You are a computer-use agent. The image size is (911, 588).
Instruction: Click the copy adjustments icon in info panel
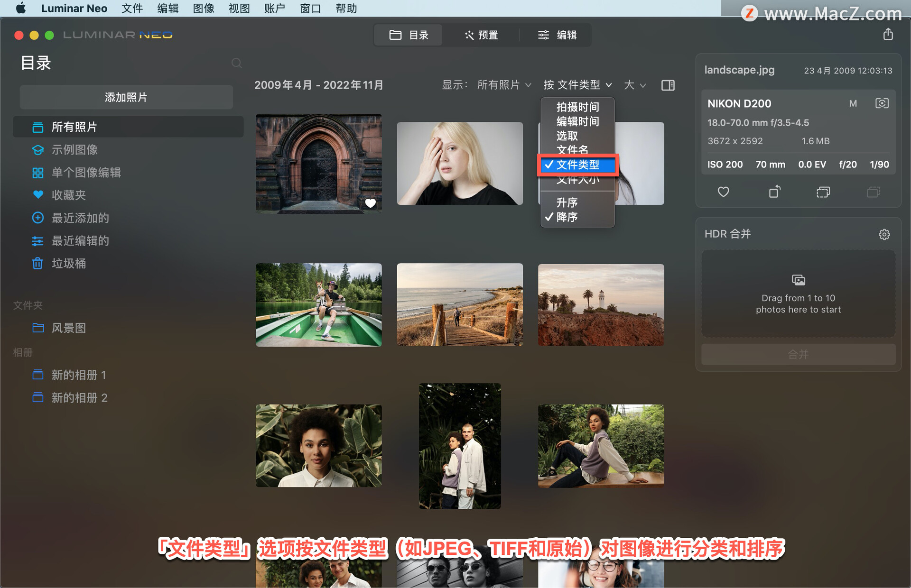823,192
